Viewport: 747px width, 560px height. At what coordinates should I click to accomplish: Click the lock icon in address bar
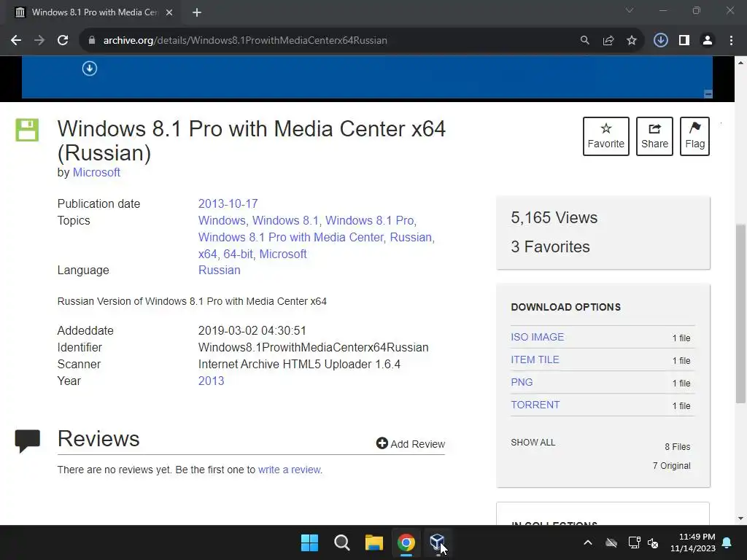point(92,41)
